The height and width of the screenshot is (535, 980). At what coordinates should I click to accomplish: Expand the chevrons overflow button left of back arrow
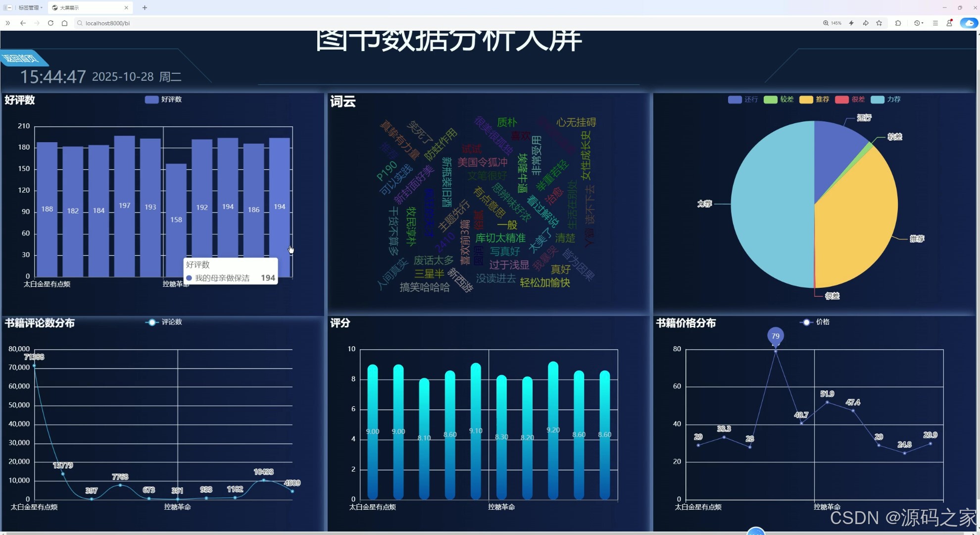click(x=7, y=23)
